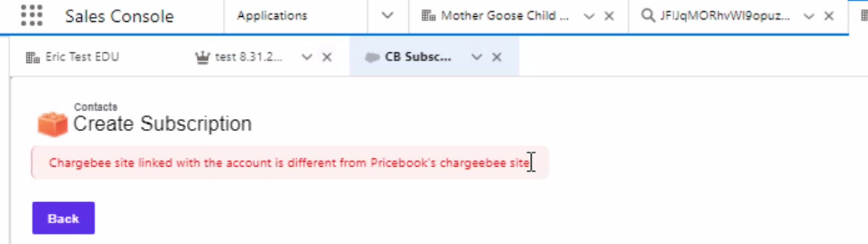868x244 pixels.
Task: Expand the Applications navigation dropdown chevron
Action: (387, 16)
